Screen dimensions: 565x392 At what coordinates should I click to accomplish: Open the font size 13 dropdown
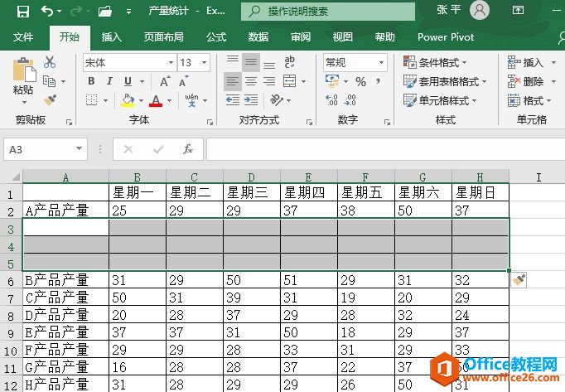coord(205,63)
